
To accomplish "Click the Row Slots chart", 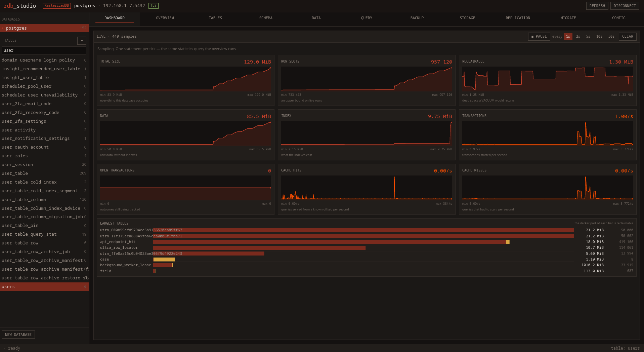I will pyautogui.click(x=367, y=79).
